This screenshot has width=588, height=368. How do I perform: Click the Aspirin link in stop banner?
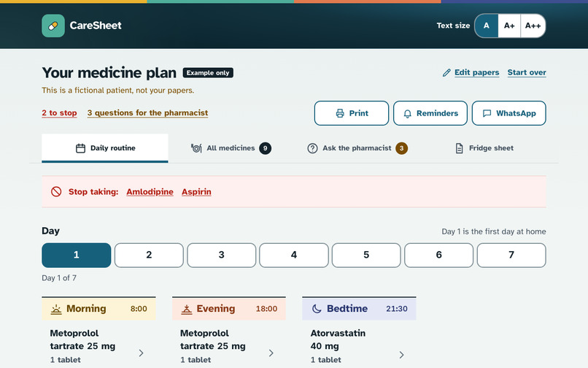(196, 192)
